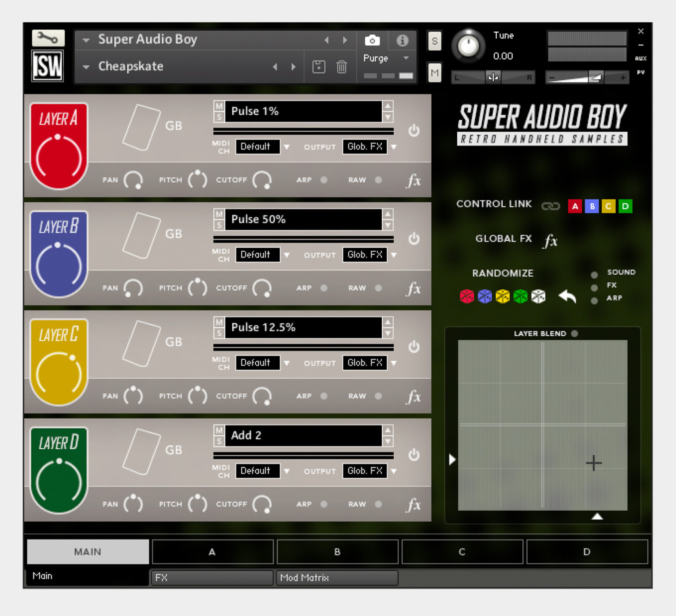The width and height of the screenshot is (676, 616).
Task: Open the instrument settings wrench icon
Action: [x=48, y=38]
